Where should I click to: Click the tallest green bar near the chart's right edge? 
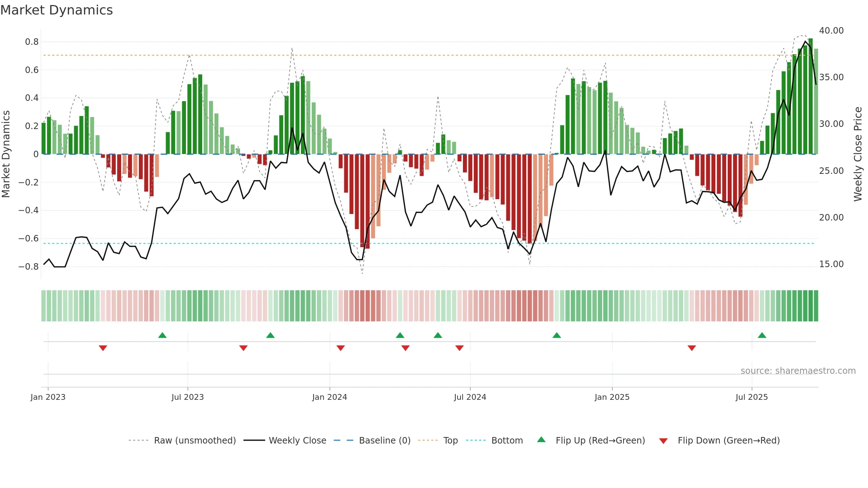810,96
